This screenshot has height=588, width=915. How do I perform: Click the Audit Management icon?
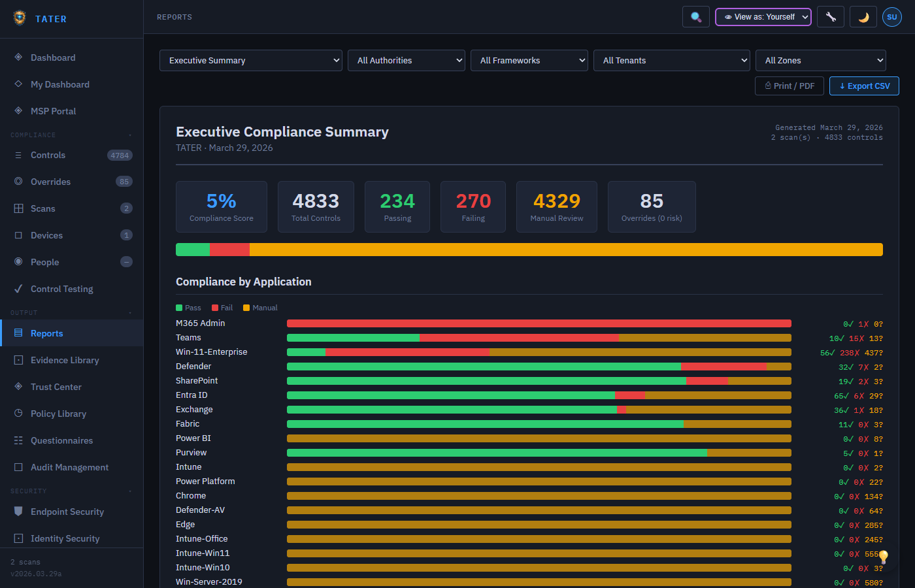coord(18,467)
